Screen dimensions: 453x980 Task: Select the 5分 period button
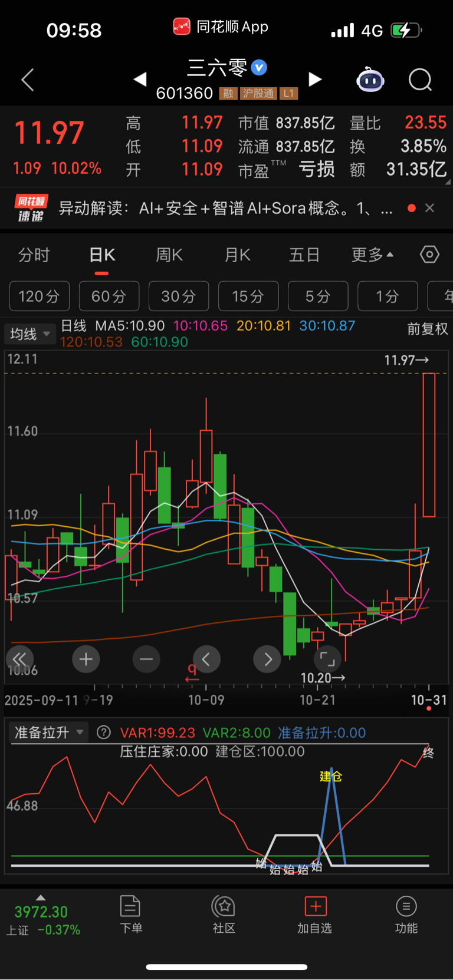tap(318, 296)
